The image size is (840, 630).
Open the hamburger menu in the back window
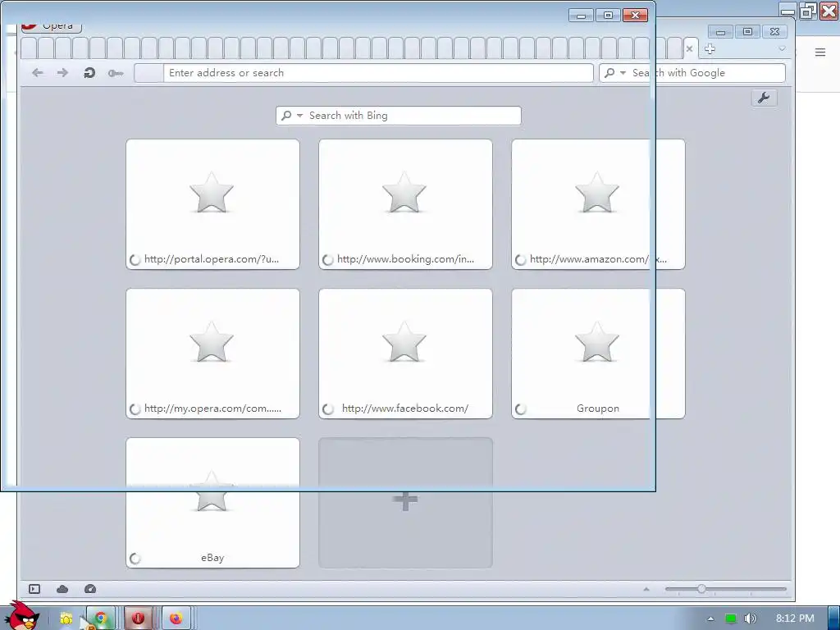click(x=820, y=52)
